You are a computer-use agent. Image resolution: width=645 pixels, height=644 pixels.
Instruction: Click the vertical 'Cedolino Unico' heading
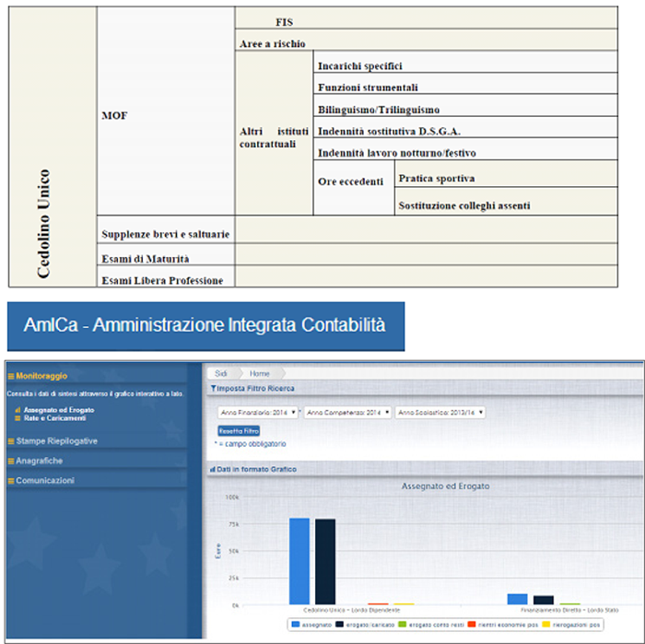point(43,224)
